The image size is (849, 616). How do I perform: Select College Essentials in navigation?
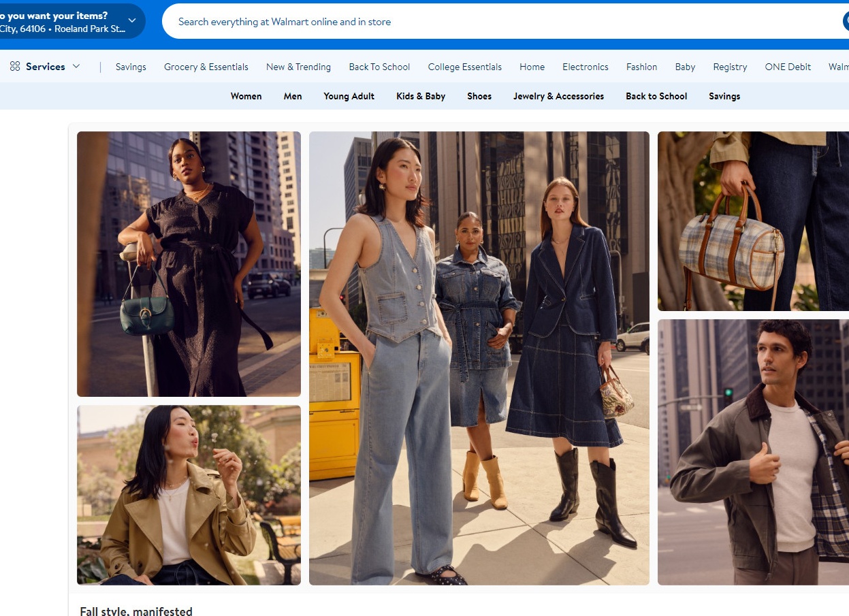pos(465,67)
